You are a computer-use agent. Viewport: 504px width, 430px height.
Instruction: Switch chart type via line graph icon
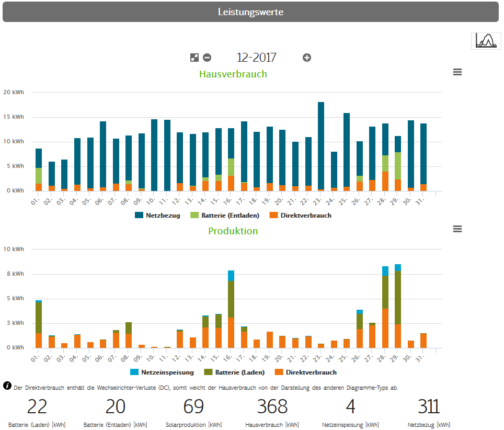point(486,40)
